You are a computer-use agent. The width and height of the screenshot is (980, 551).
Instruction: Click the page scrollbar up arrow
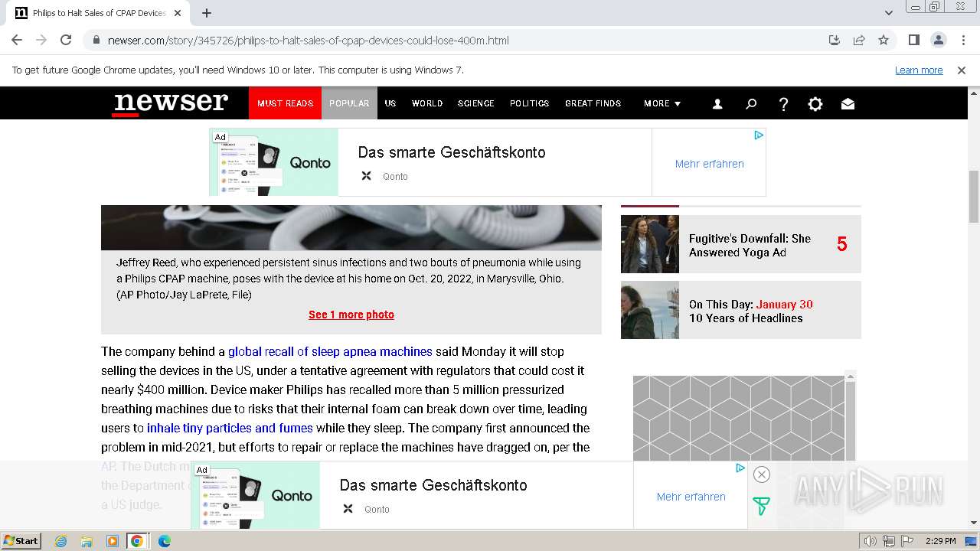click(x=974, y=93)
